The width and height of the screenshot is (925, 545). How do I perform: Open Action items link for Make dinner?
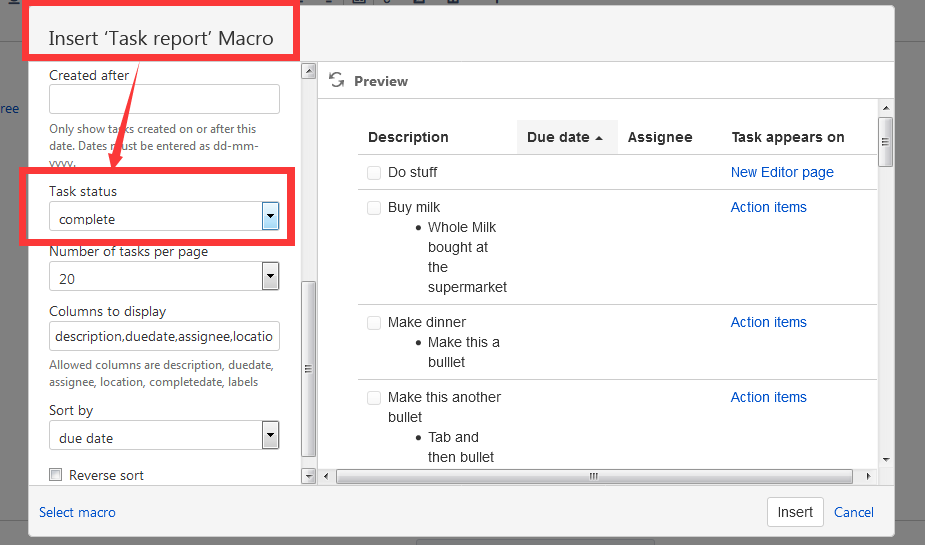pyautogui.click(x=768, y=322)
